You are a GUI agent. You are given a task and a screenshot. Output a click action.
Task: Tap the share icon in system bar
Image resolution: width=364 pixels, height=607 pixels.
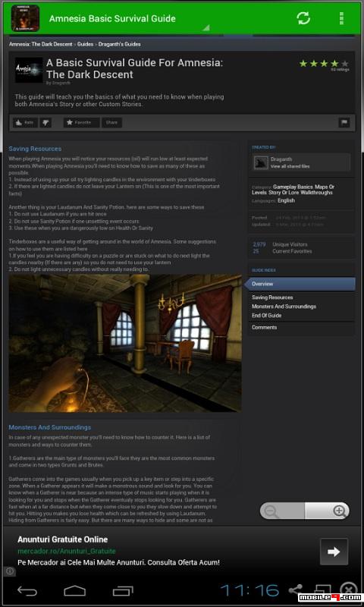[296, 590]
